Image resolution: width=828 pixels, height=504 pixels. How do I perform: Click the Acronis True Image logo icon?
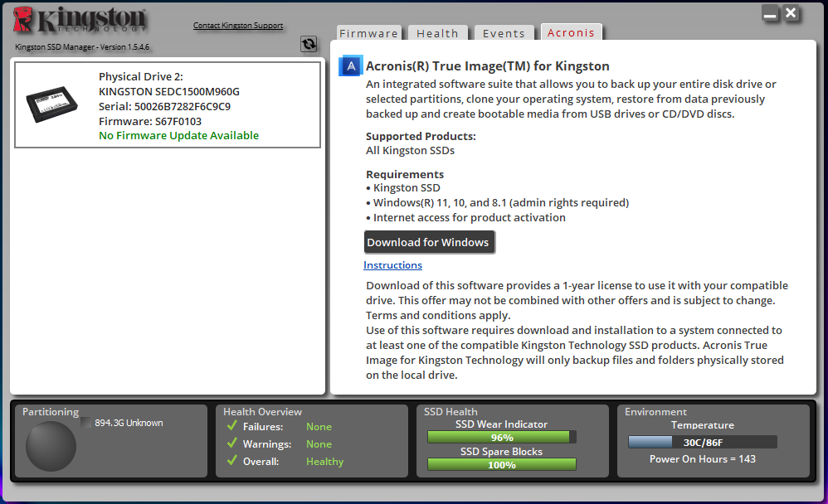pos(351,66)
